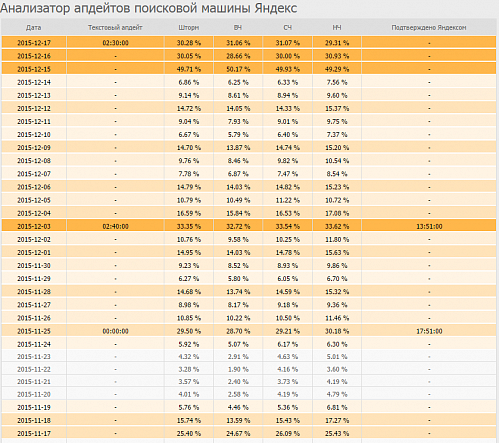Click date cell 2015-12-09
Image resolution: width=499 pixels, height=443 pixels.
[x=34, y=147]
